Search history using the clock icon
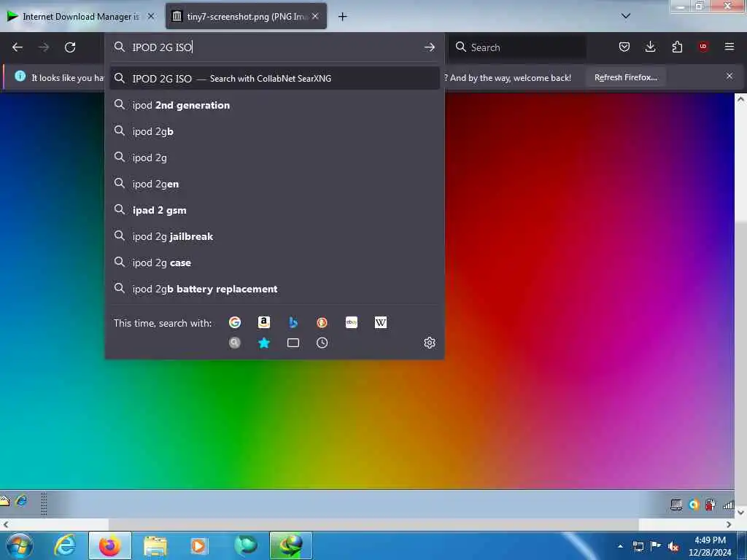This screenshot has width=747, height=560. [x=322, y=343]
